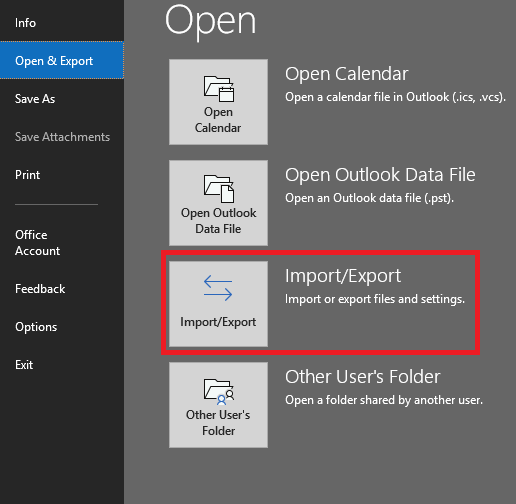Click the Import/Export heading text
516x504 pixels.
click(x=343, y=276)
